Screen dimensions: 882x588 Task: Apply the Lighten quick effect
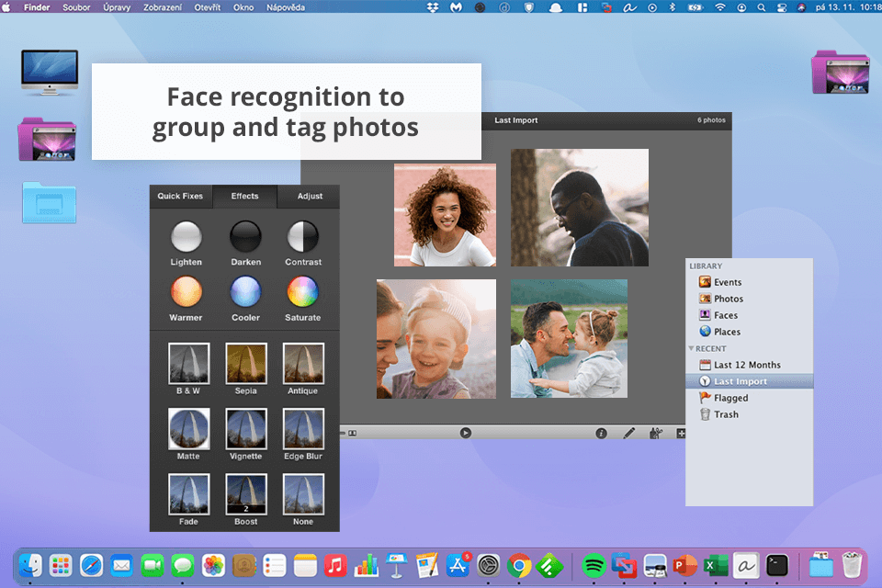pyautogui.click(x=187, y=236)
